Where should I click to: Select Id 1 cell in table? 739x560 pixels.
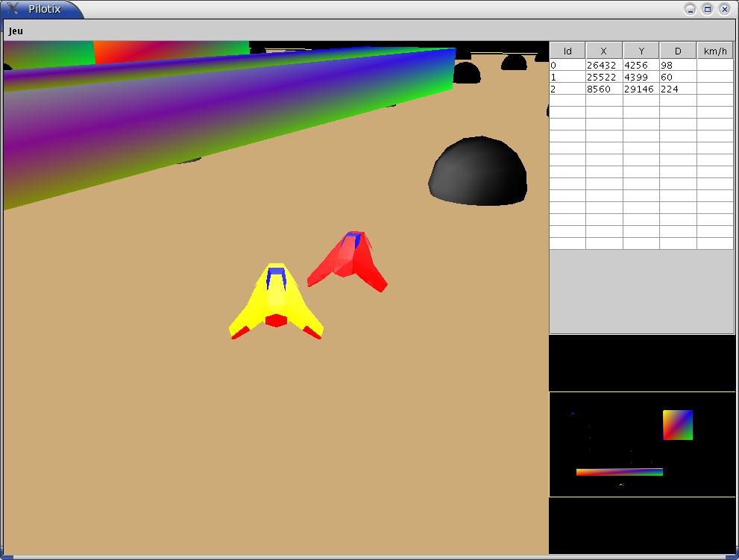click(567, 77)
